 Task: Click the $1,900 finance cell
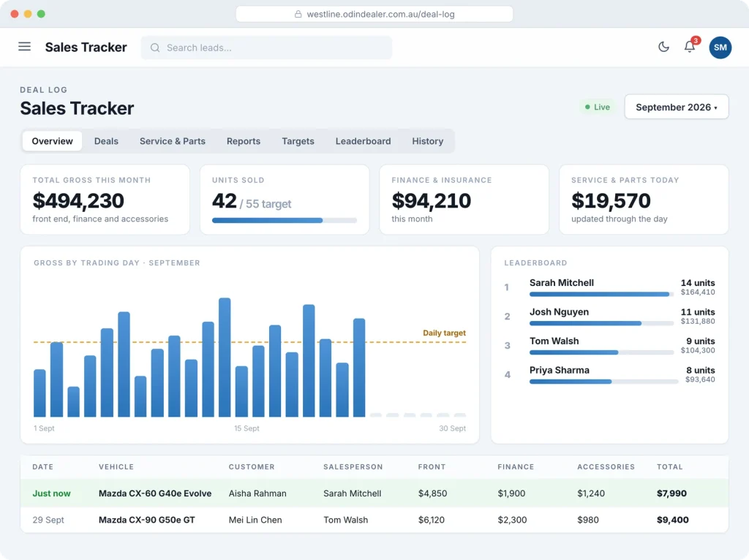[x=511, y=493]
